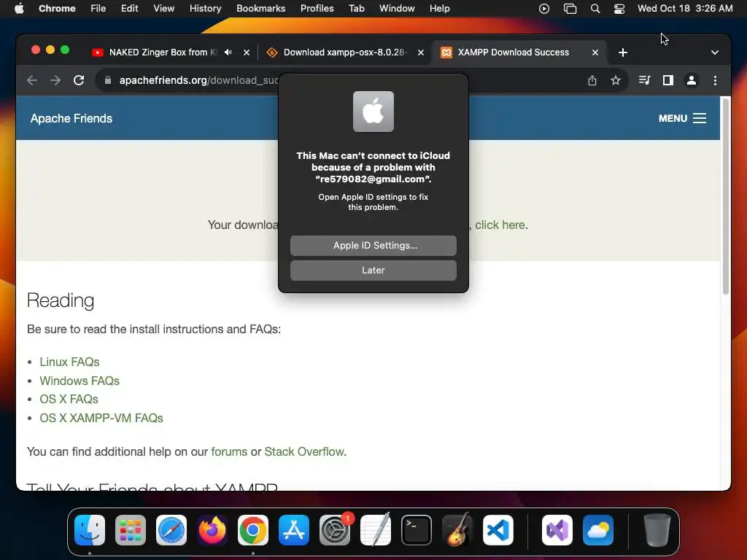Open the Bookmarks menu
This screenshot has width=747, height=560.
[x=260, y=9]
